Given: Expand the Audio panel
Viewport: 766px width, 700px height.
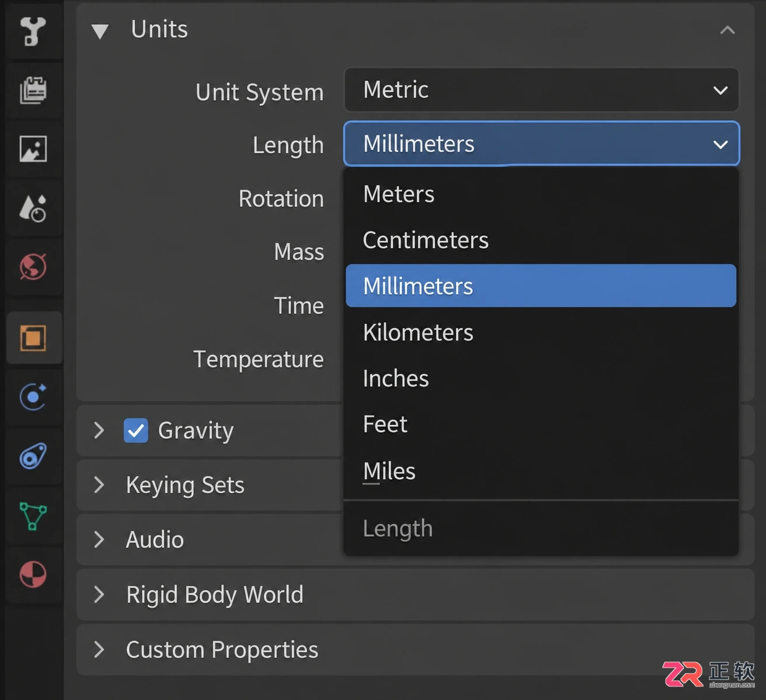Looking at the screenshot, I should coord(99,539).
